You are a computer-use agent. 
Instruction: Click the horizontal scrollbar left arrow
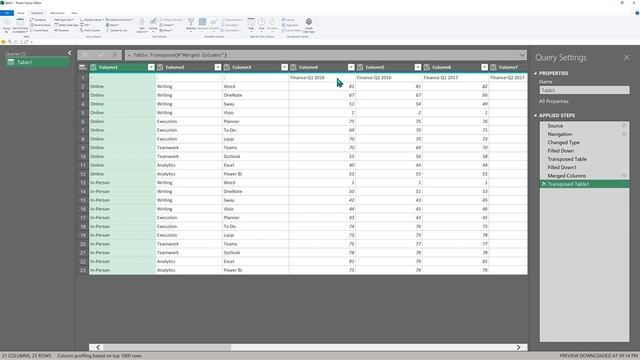[98, 347]
